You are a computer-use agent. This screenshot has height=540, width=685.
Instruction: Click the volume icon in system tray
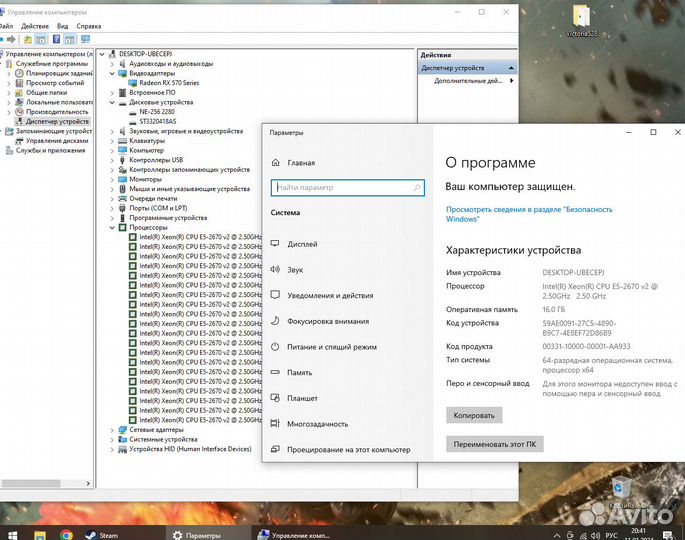coord(595,535)
